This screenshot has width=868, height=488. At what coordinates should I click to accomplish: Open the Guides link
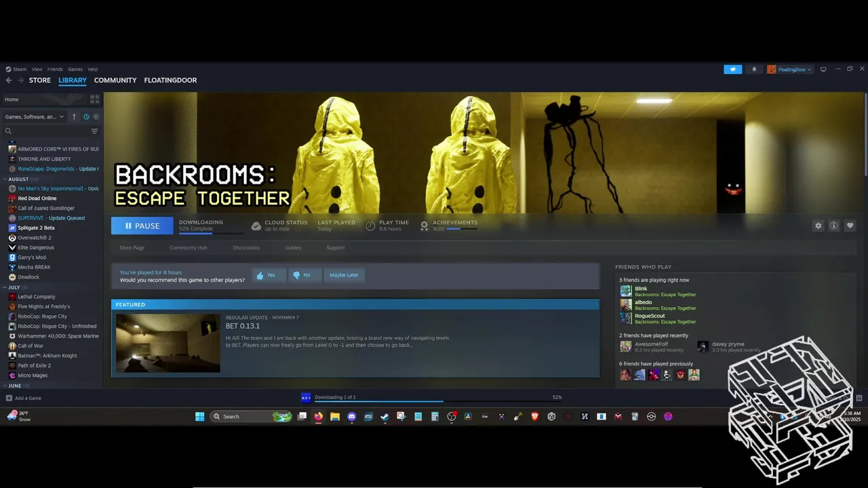pyautogui.click(x=293, y=248)
